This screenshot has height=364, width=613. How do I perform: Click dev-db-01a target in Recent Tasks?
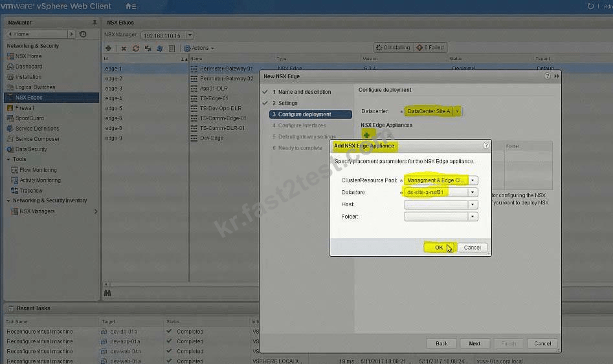[124, 332]
